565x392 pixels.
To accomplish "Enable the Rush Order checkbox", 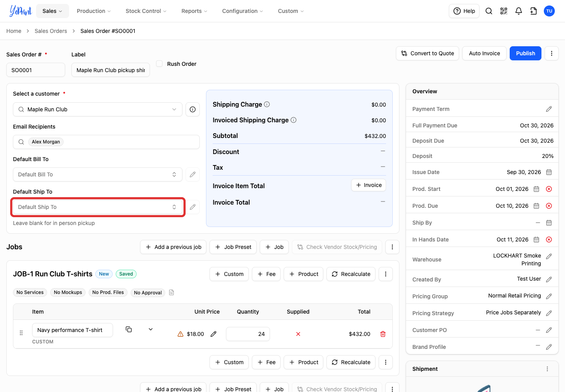I will pos(159,64).
